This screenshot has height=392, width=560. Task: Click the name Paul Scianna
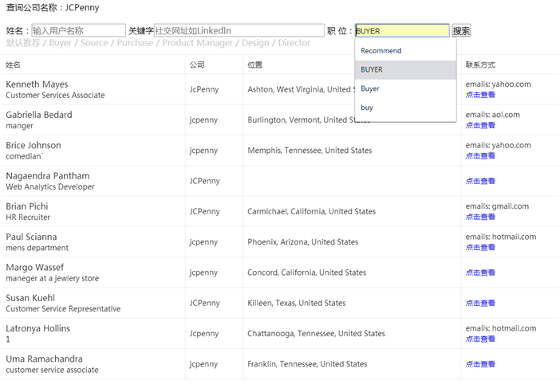click(31, 237)
